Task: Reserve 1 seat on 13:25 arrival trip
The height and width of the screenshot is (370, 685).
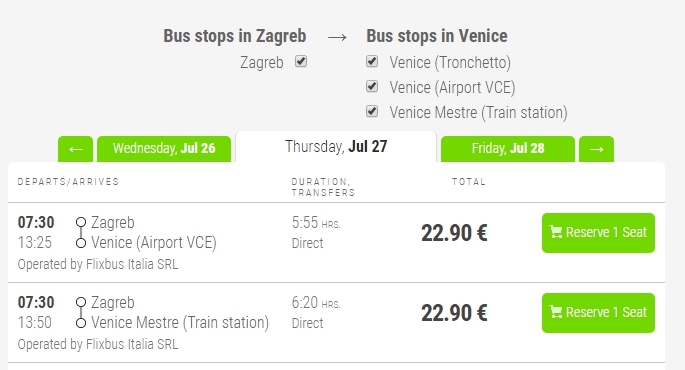Action: 598,233
